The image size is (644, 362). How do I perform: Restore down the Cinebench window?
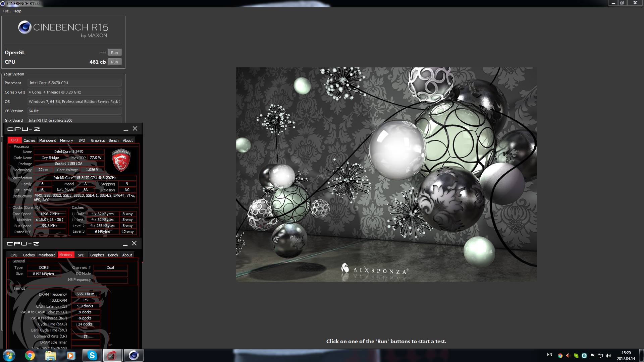[x=622, y=3]
